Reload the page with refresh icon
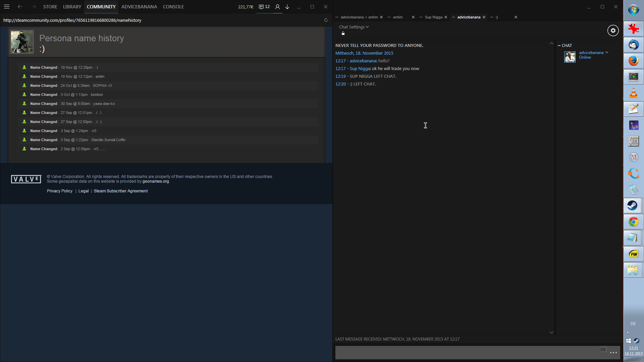This screenshot has height=362, width=644. (x=326, y=20)
